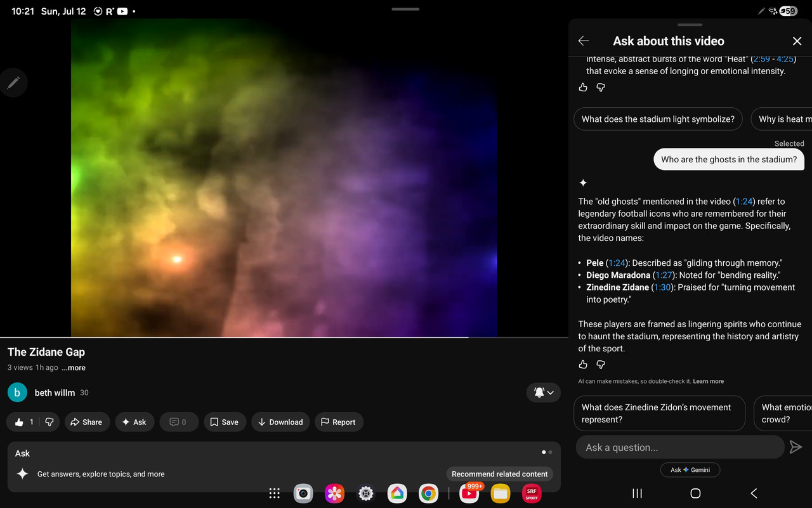This screenshot has width=812, height=508.
Task: Tap the "Who are the ghosts" question bubble
Action: [x=729, y=160]
